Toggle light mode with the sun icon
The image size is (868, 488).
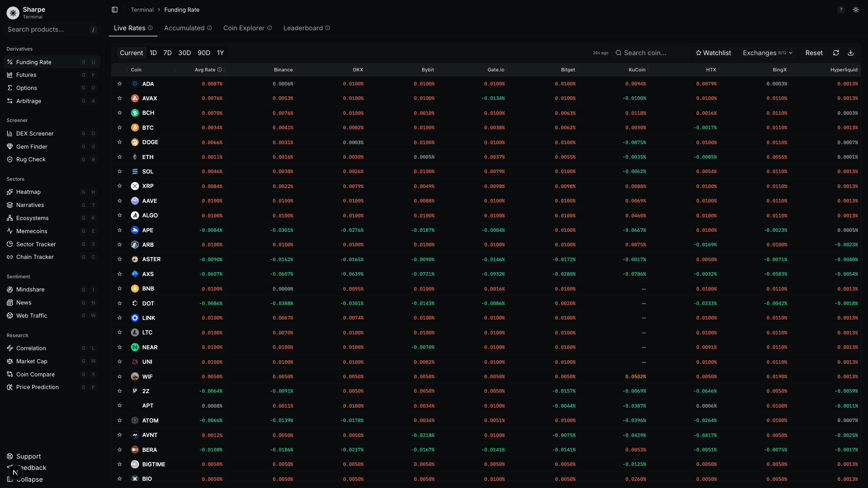pyautogui.click(x=855, y=9)
